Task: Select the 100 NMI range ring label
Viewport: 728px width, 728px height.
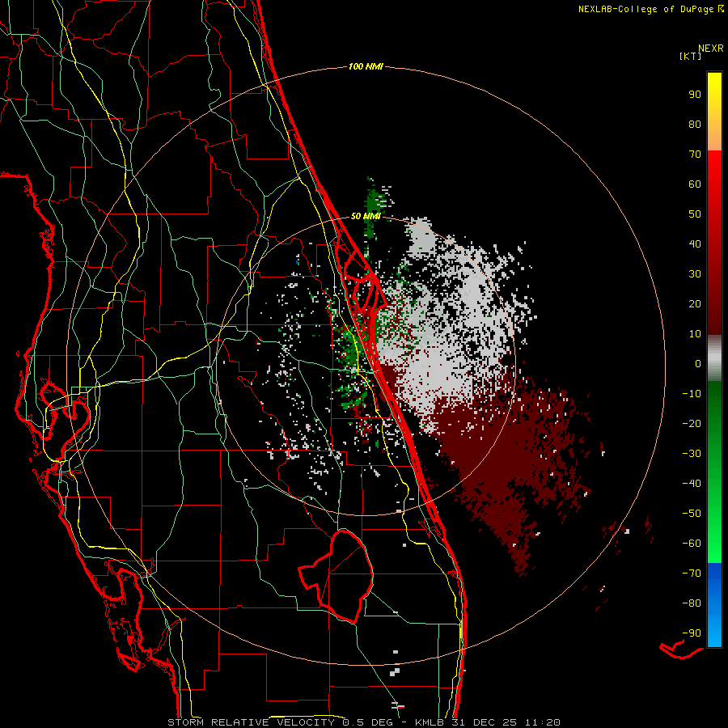Action: click(x=366, y=66)
